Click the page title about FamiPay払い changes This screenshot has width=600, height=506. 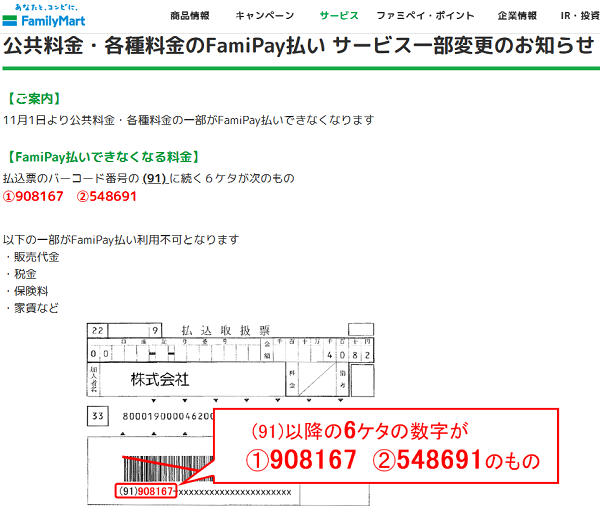click(x=299, y=46)
